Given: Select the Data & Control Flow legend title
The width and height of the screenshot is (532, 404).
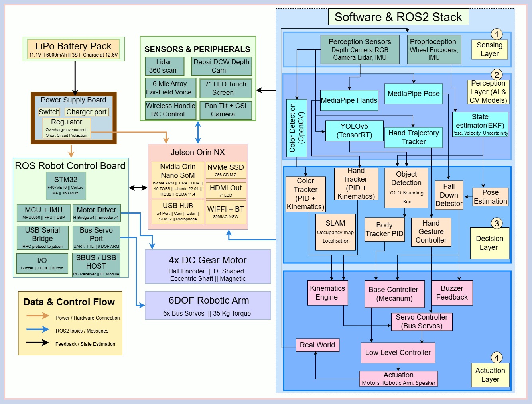Looking at the screenshot, I should [x=69, y=302].
